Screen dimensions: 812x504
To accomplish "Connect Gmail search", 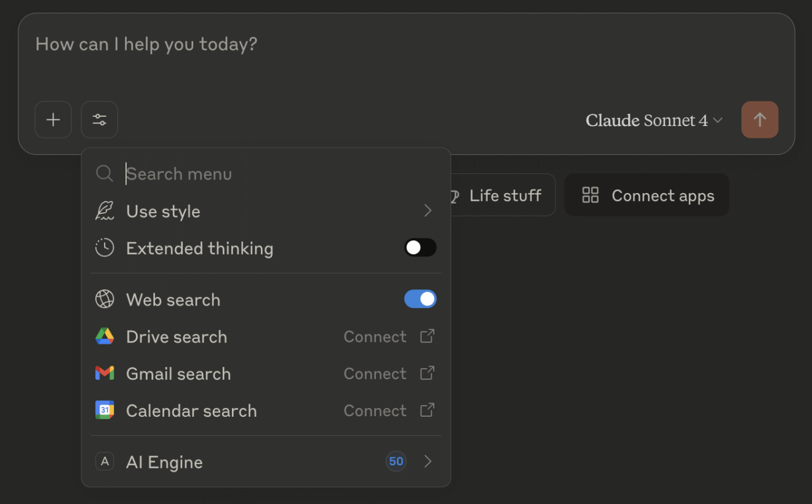I will tap(375, 373).
